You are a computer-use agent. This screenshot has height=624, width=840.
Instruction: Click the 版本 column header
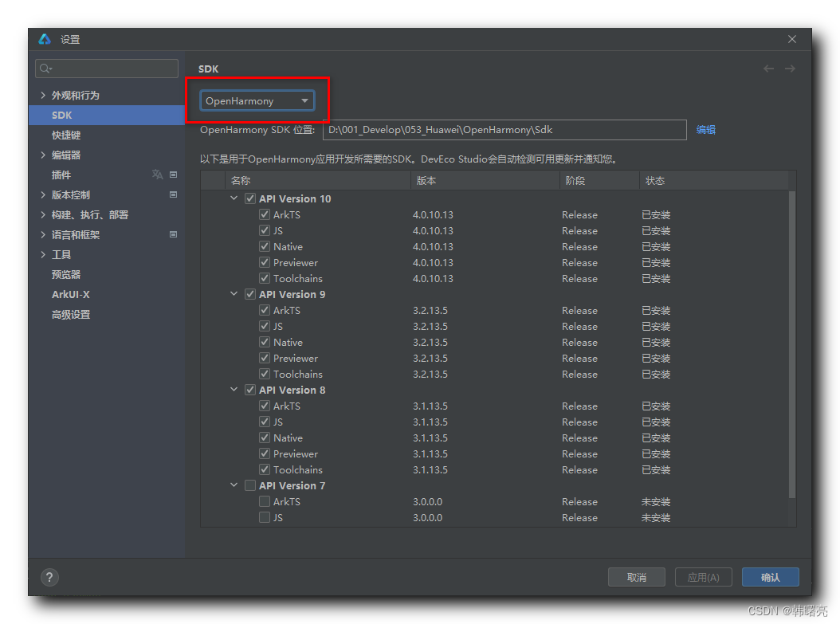(485, 180)
